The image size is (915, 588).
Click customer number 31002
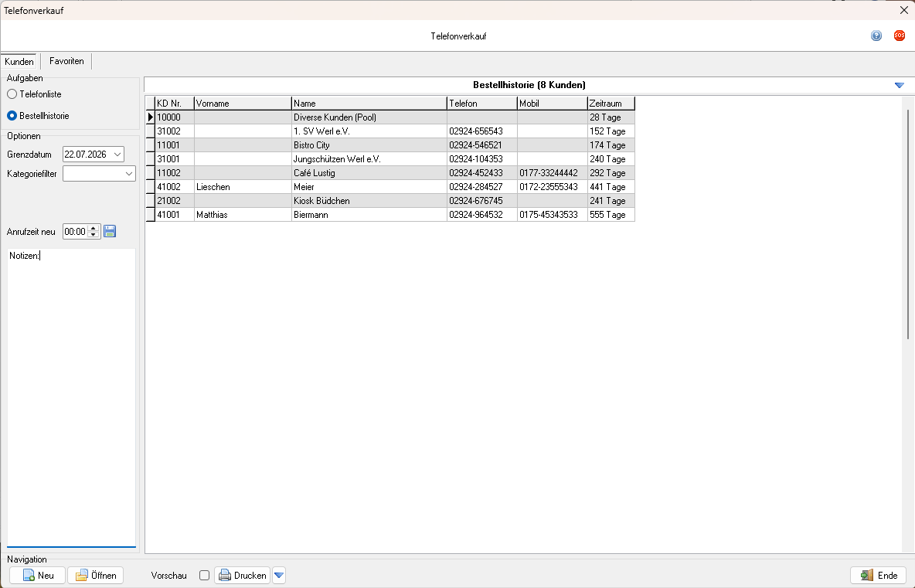click(x=174, y=131)
